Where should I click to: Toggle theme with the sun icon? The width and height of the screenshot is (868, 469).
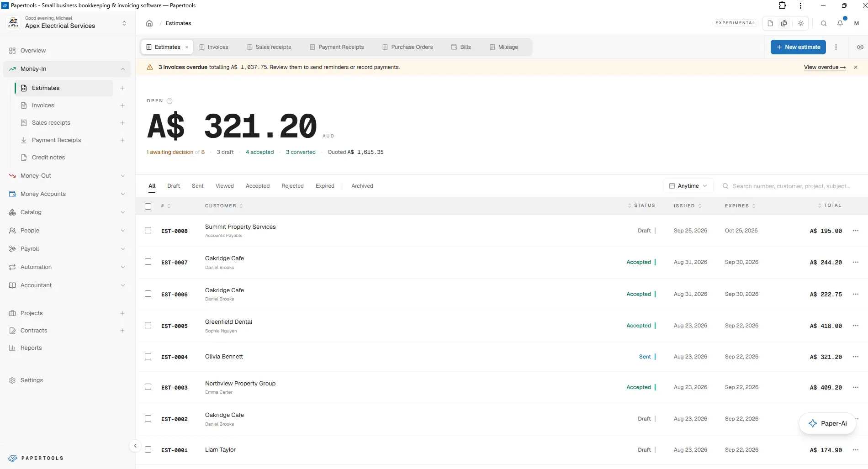pos(801,23)
